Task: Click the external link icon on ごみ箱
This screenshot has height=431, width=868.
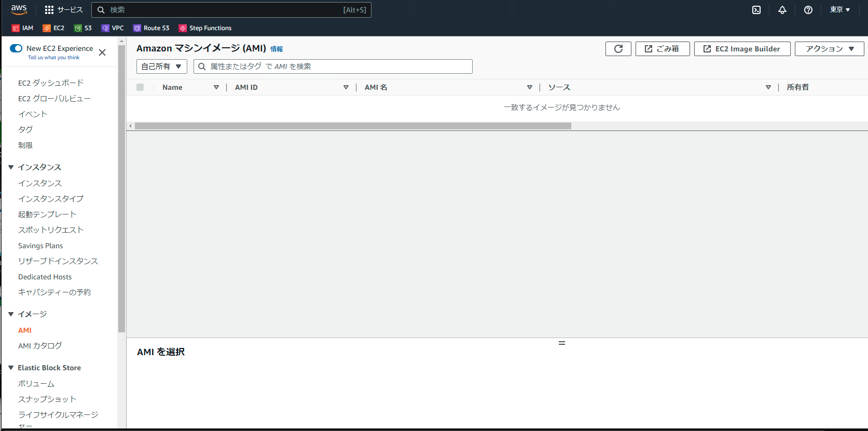Action: coord(649,49)
